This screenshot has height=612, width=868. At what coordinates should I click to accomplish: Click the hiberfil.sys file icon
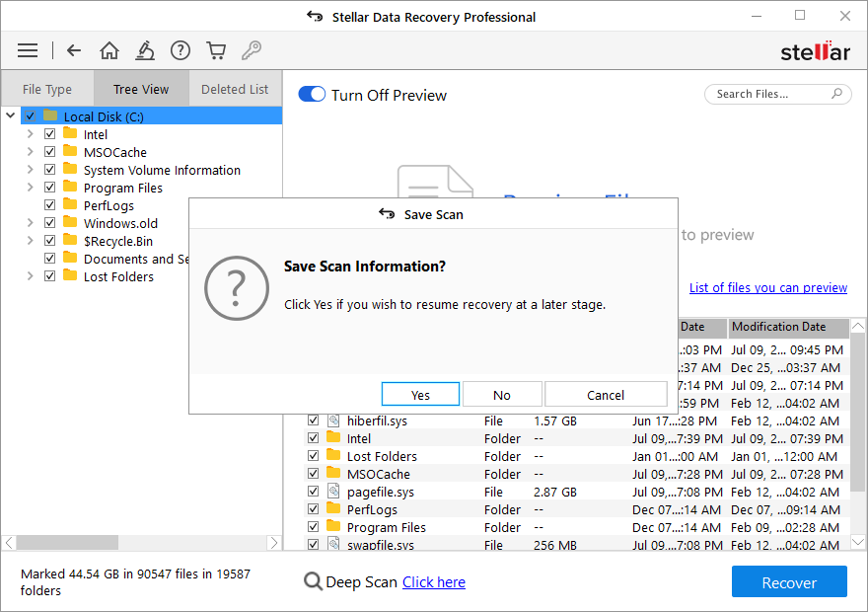(333, 420)
